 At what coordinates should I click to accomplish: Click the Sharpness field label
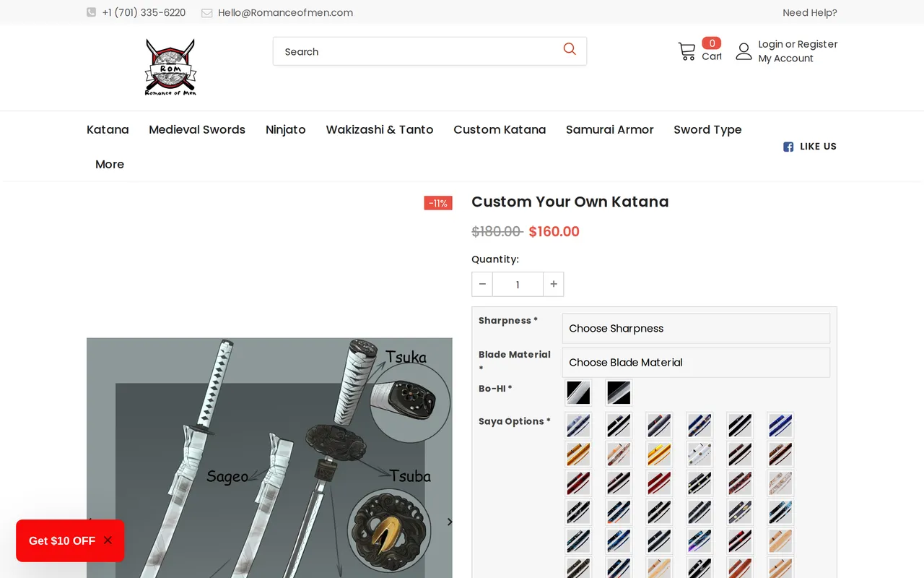click(508, 321)
